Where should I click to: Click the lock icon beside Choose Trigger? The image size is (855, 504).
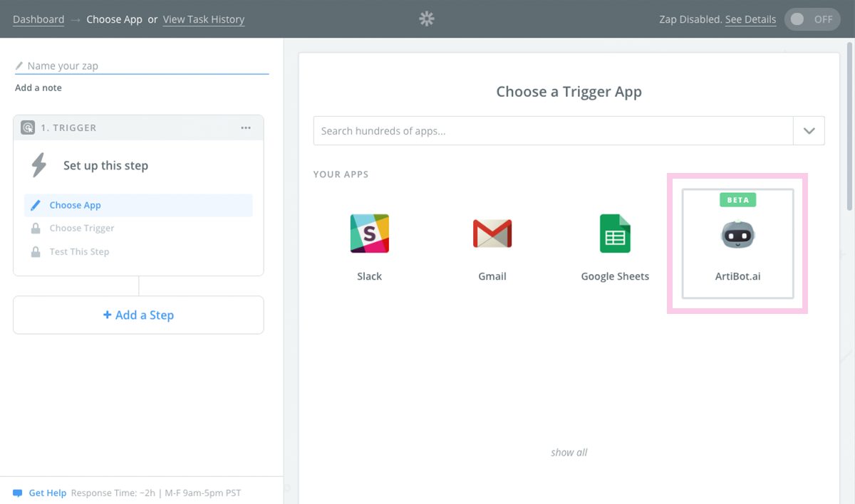(36, 229)
